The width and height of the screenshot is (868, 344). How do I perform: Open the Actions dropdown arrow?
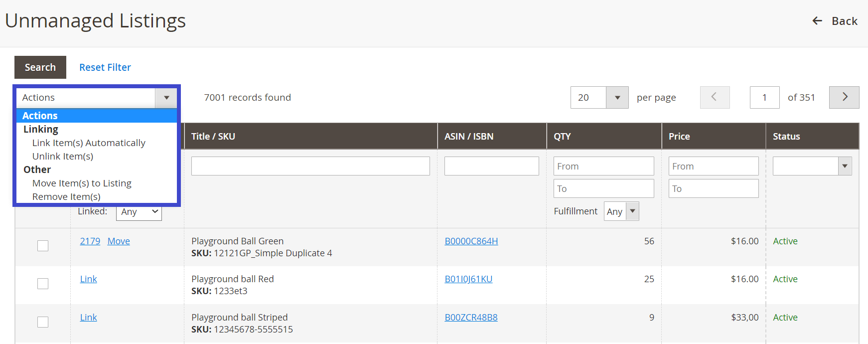(x=166, y=98)
